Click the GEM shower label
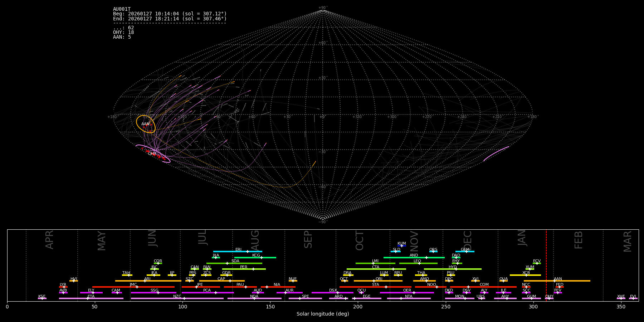The image size is (644, 322). pos(465,250)
